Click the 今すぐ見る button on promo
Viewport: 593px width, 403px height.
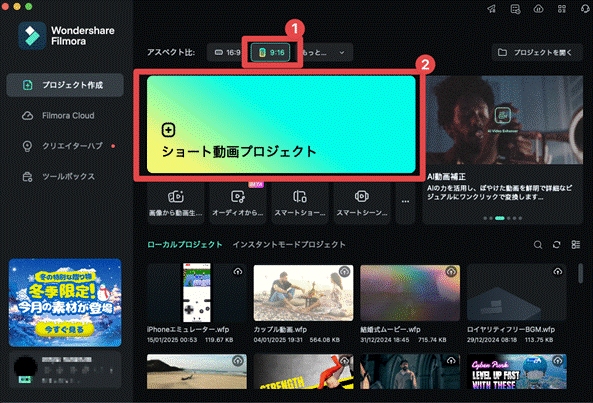(64, 330)
